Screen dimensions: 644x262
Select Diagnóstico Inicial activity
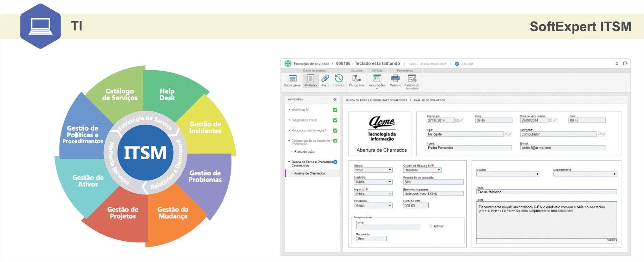(x=304, y=120)
